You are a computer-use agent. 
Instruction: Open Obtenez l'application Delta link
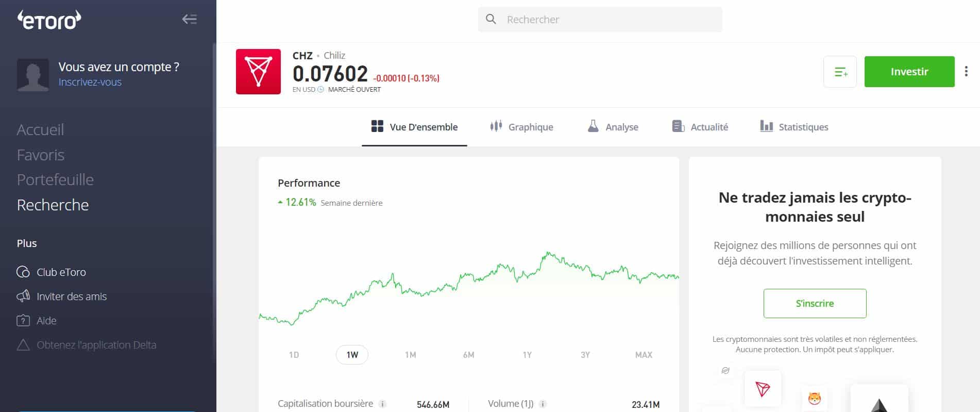96,344
